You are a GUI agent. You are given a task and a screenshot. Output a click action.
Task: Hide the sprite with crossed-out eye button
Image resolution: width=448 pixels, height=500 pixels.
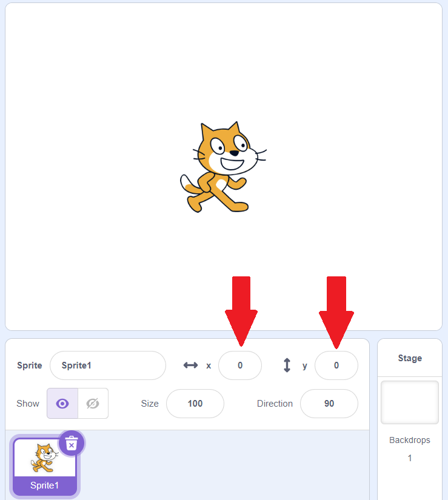(x=93, y=404)
